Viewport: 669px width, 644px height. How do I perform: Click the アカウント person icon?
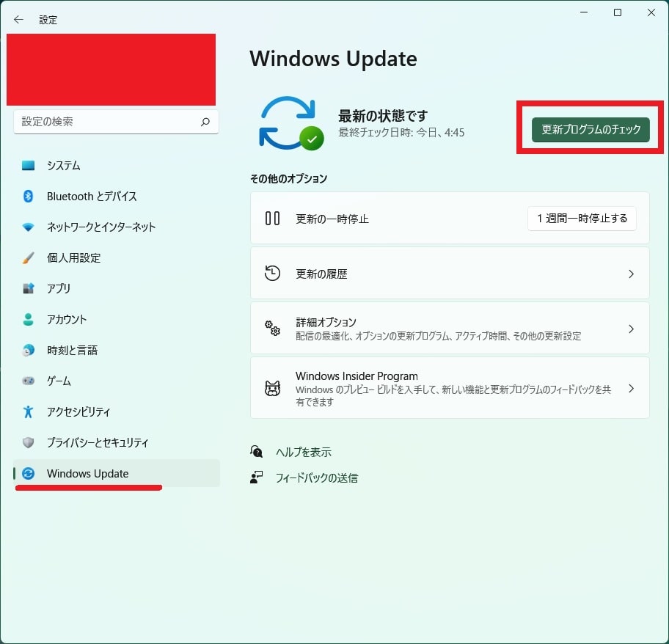click(x=28, y=320)
